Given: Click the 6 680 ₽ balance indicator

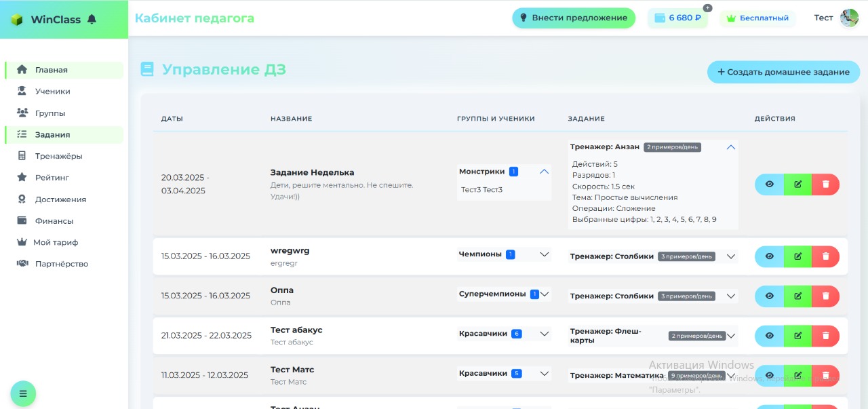Looking at the screenshot, I should tap(677, 18).
